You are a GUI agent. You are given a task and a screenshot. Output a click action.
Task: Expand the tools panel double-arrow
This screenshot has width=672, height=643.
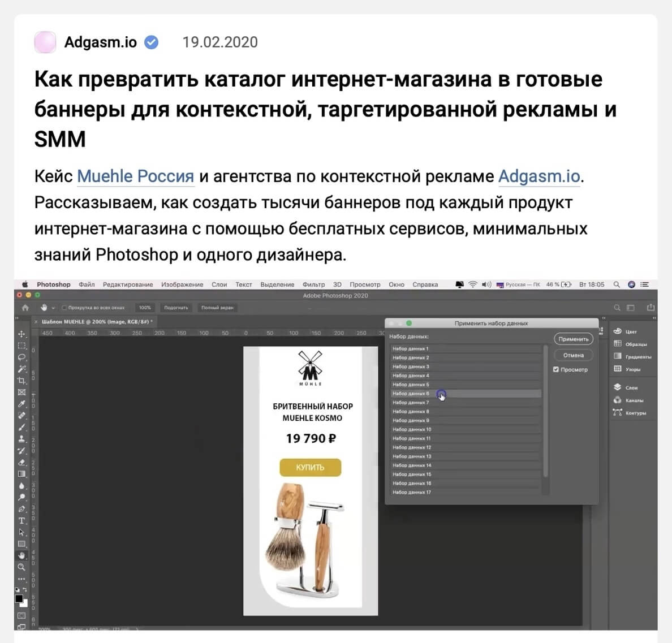[x=17, y=318]
